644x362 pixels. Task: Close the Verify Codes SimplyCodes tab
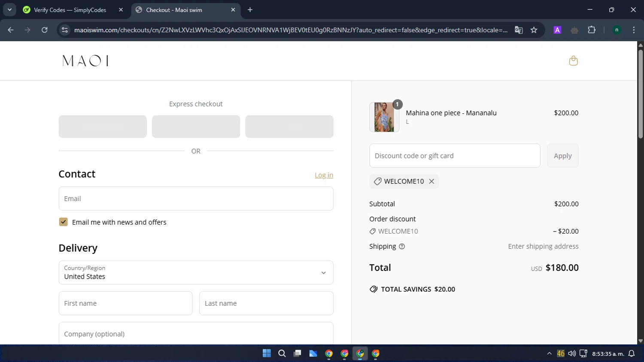point(121,10)
